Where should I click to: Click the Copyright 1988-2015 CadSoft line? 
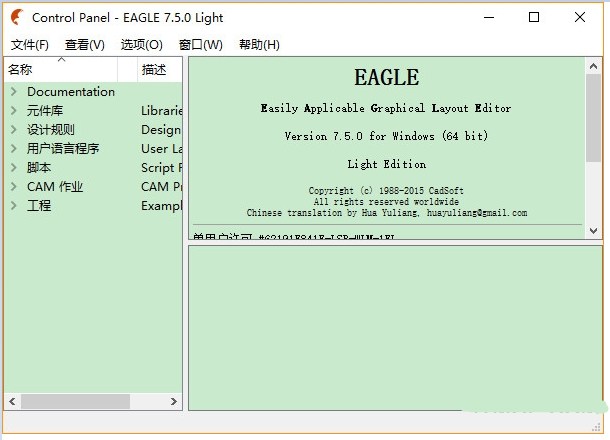386,191
